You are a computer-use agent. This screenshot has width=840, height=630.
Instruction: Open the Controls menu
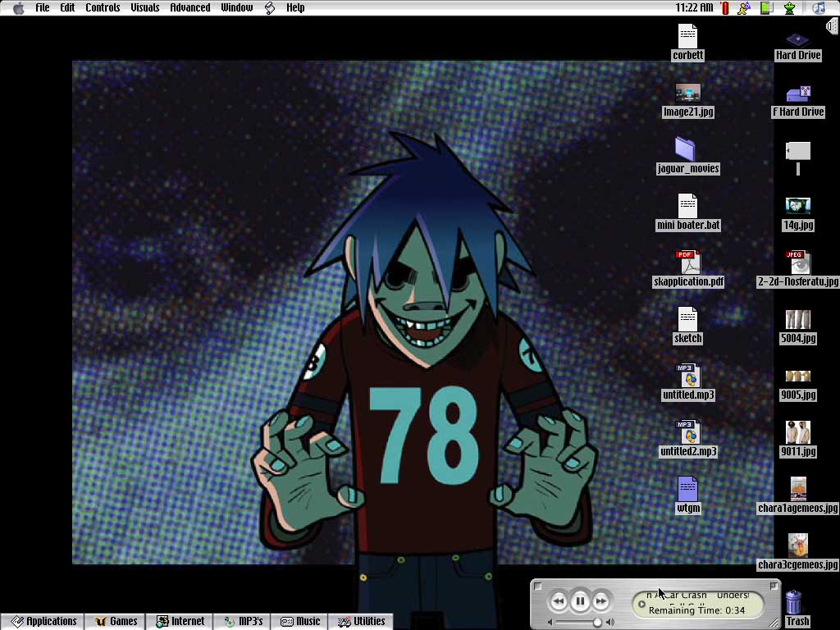point(103,7)
